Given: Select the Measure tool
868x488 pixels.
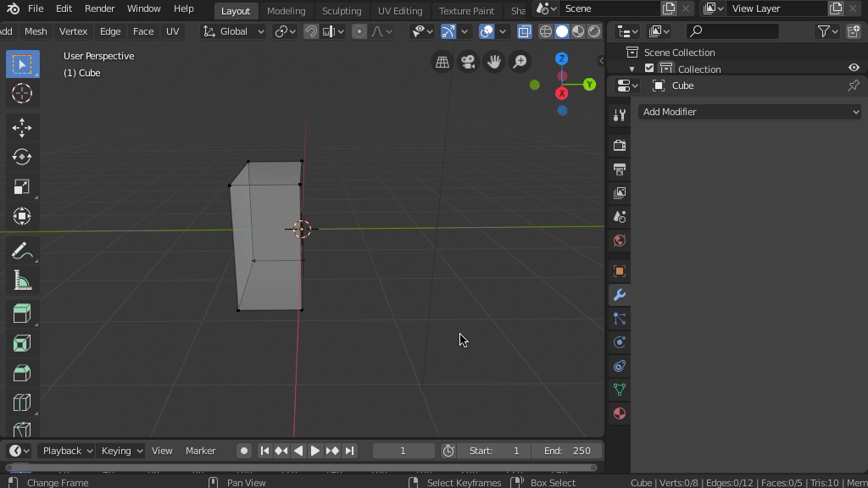Looking at the screenshot, I should (22, 281).
